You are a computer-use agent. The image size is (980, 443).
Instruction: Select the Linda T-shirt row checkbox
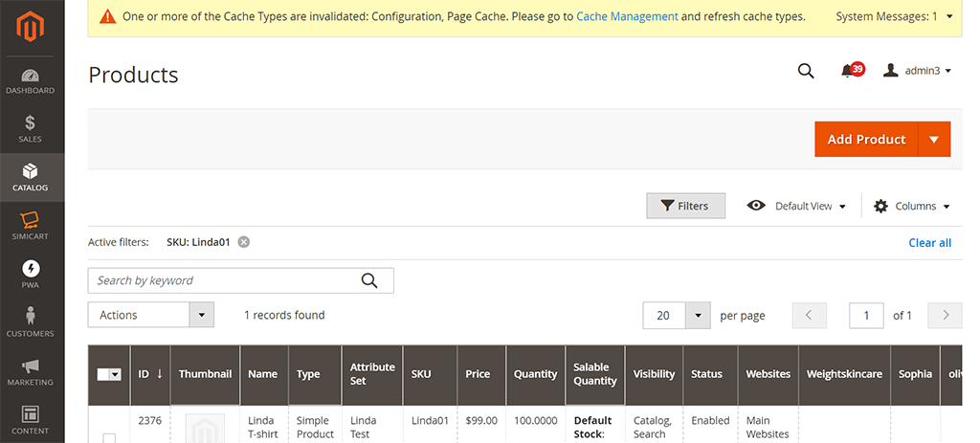tap(109, 437)
